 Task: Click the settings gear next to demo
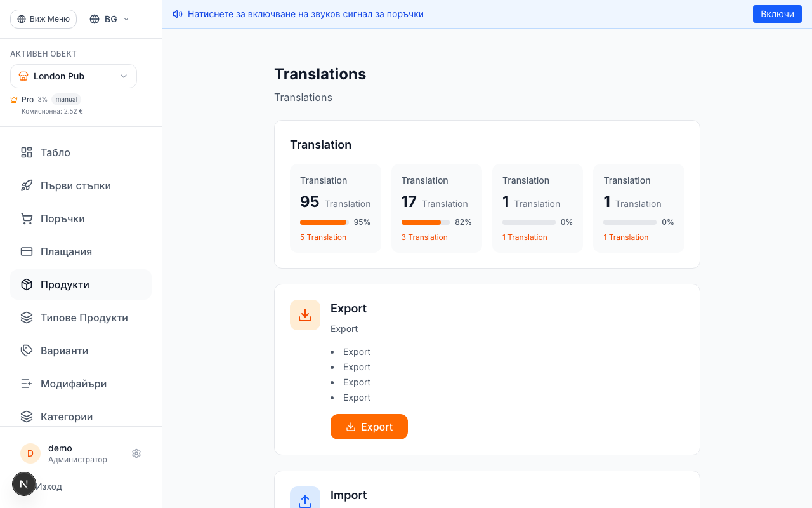click(x=136, y=453)
